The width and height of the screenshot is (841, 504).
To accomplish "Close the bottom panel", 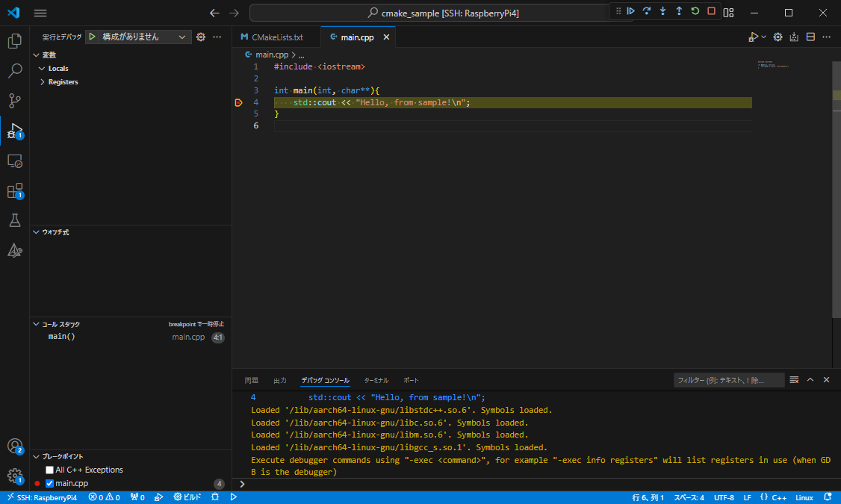I will tap(827, 379).
